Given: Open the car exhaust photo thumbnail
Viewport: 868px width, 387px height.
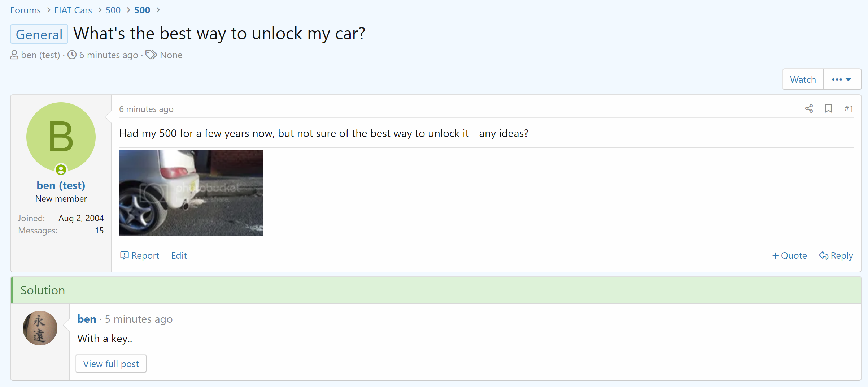Looking at the screenshot, I should 191,193.
